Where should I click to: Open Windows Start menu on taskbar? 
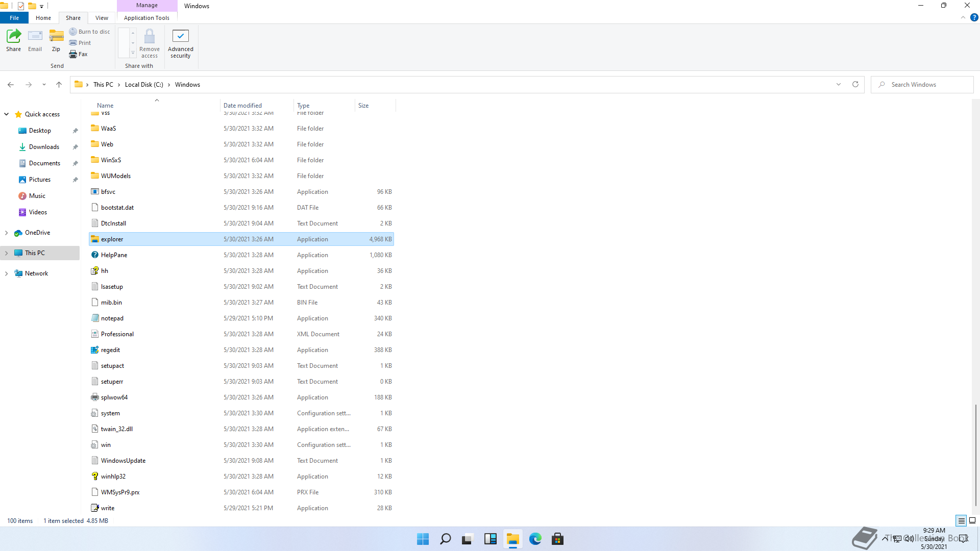(x=423, y=539)
